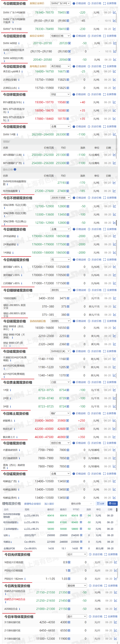This screenshot has height=644, width=120.
Task: Open trend chart for 独居石矿
Action: 114,428
